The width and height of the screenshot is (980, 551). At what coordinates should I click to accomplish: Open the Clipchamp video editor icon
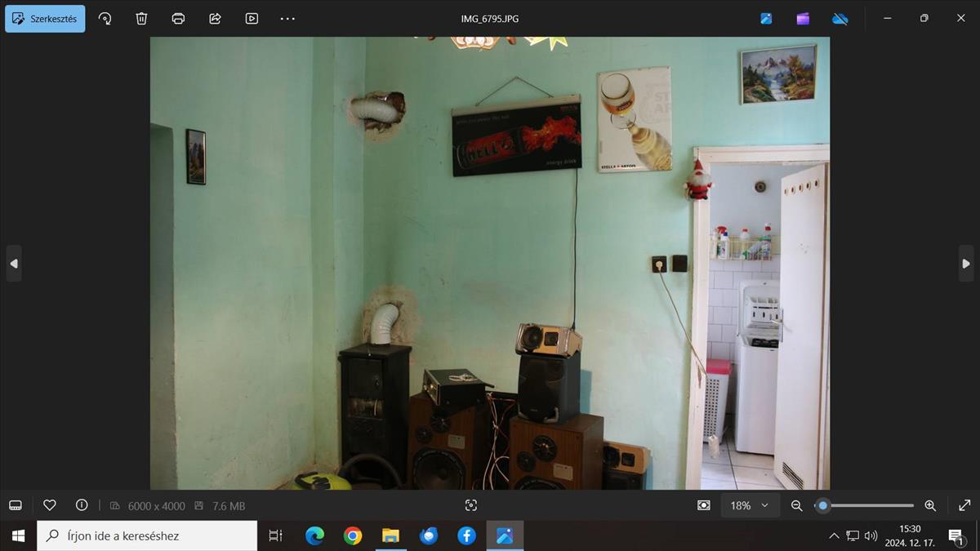click(x=803, y=19)
